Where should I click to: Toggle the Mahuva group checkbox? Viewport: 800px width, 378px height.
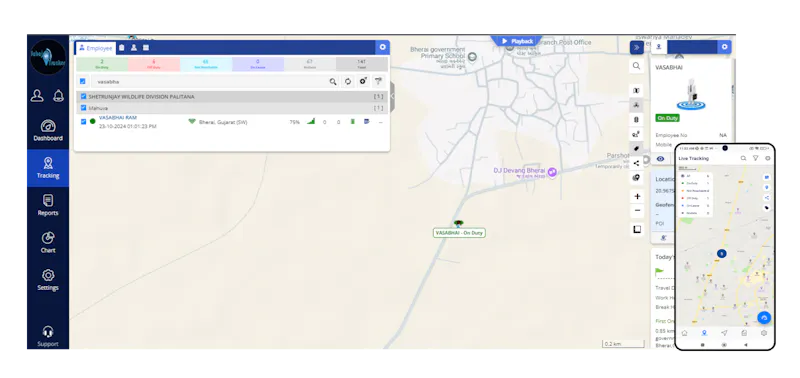coord(83,108)
